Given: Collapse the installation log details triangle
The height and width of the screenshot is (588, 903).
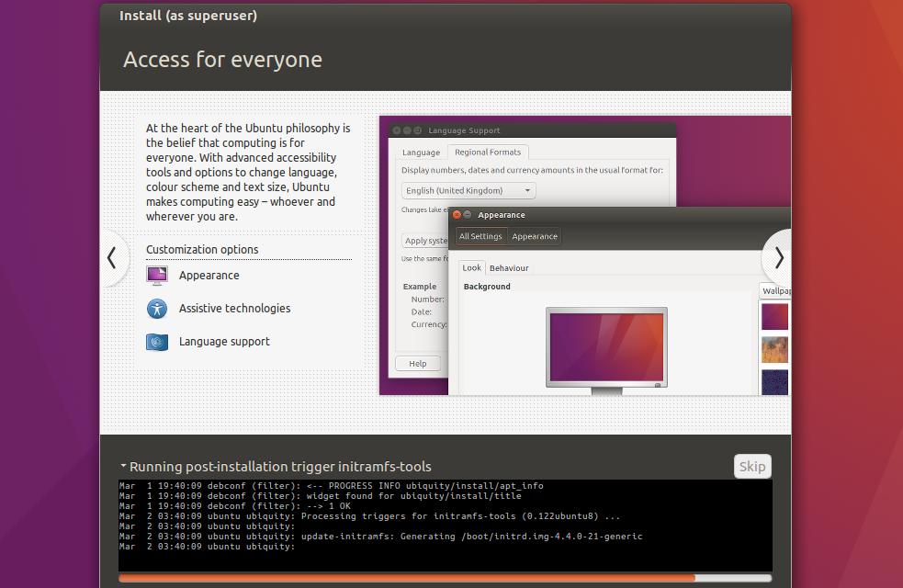Looking at the screenshot, I should 123,465.
